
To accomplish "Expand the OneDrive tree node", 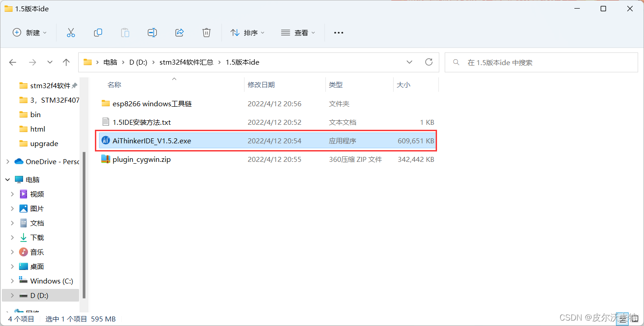I will point(7,161).
